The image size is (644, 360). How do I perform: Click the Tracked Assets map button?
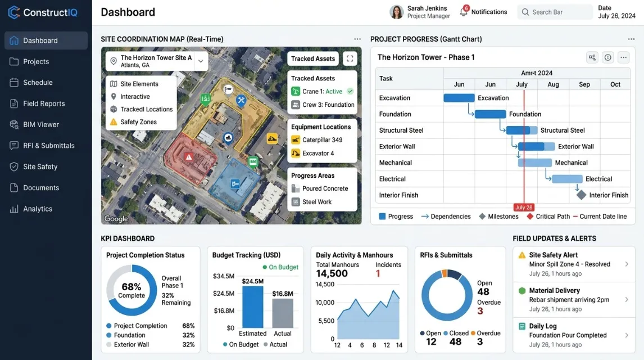pyautogui.click(x=313, y=58)
